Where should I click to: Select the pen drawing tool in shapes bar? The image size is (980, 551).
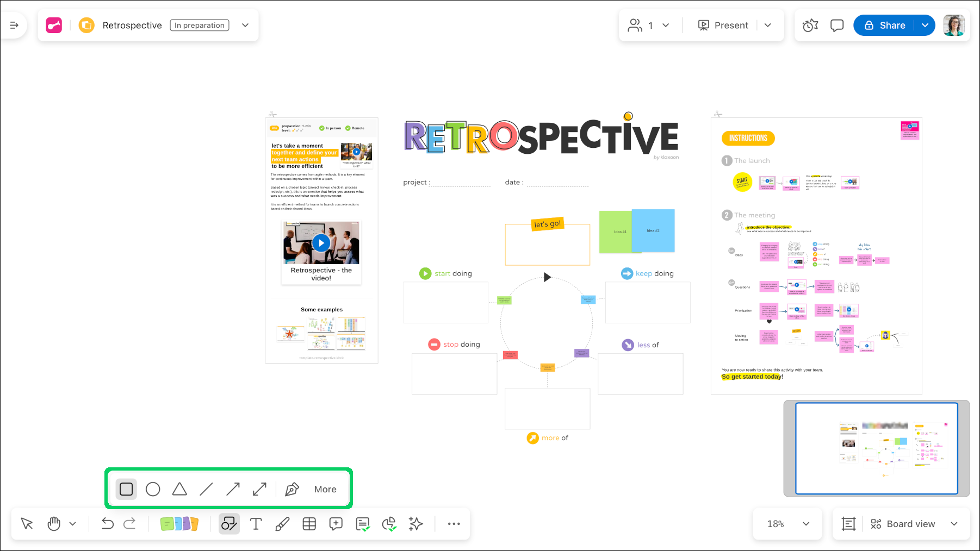[292, 489]
